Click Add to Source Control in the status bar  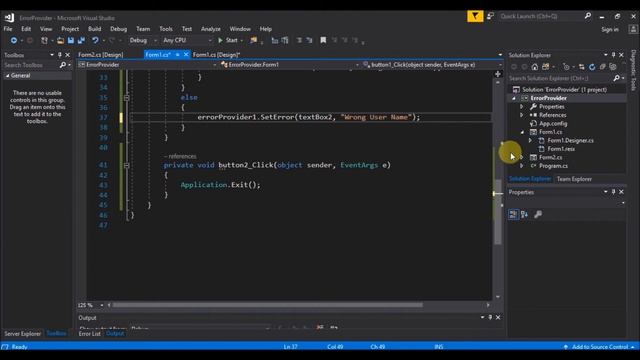point(600,347)
